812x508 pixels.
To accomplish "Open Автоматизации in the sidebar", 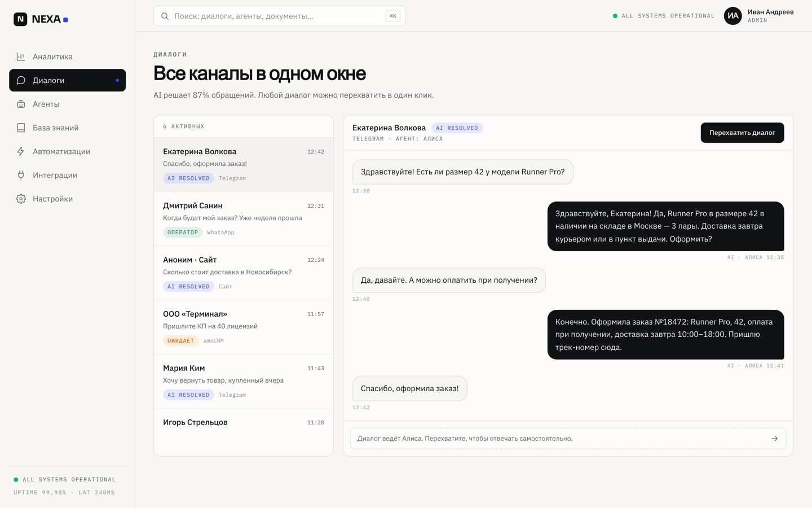I will pos(67,151).
